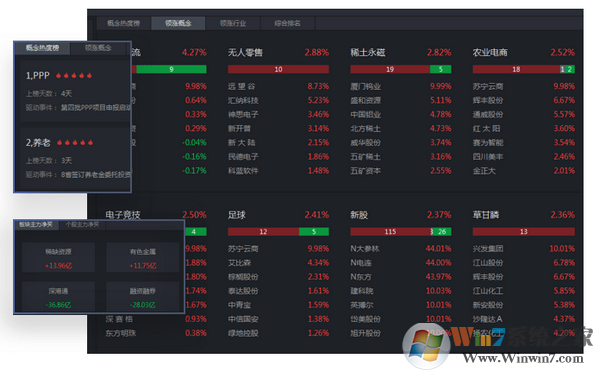Open the 稀缺资源 net-buy card

tap(59, 258)
